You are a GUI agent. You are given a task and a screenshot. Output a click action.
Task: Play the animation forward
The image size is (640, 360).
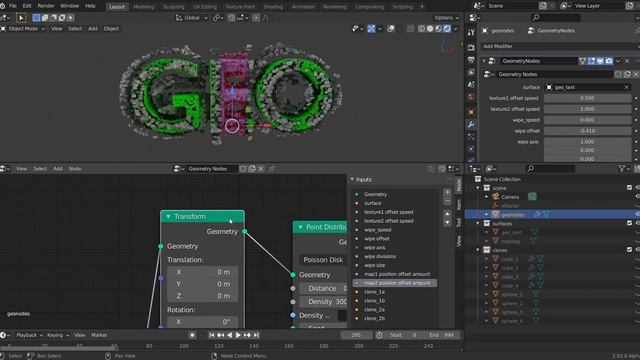pyautogui.click(x=238, y=335)
